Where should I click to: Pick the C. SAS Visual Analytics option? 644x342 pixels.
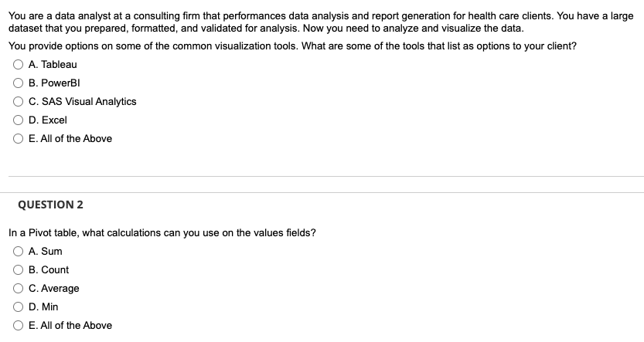coord(18,102)
